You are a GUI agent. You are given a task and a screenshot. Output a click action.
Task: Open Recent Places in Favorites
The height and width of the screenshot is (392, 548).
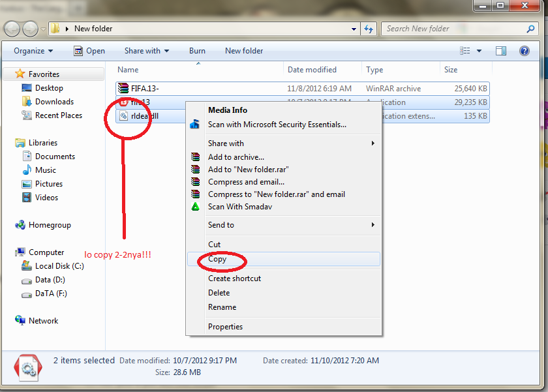tap(58, 115)
